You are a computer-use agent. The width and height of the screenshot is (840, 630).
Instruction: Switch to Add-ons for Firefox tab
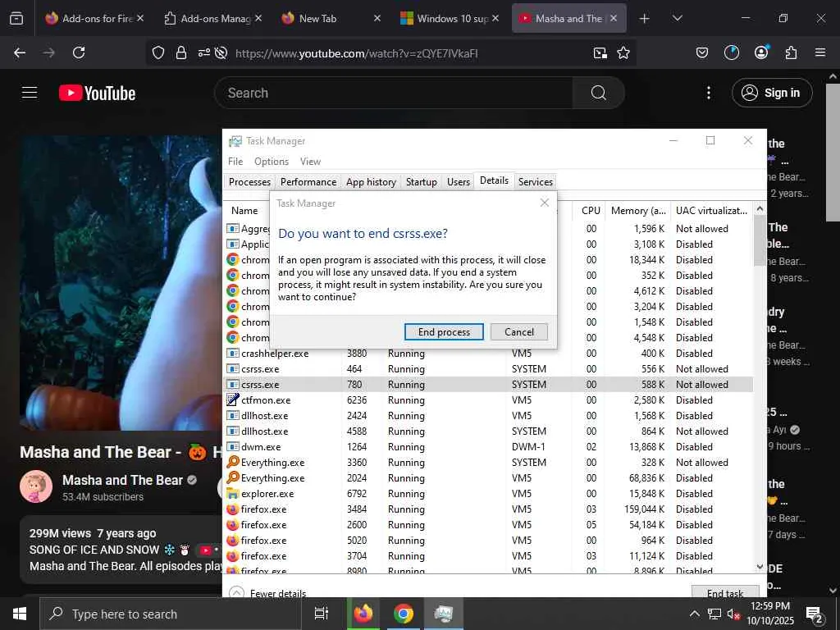click(94, 18)
